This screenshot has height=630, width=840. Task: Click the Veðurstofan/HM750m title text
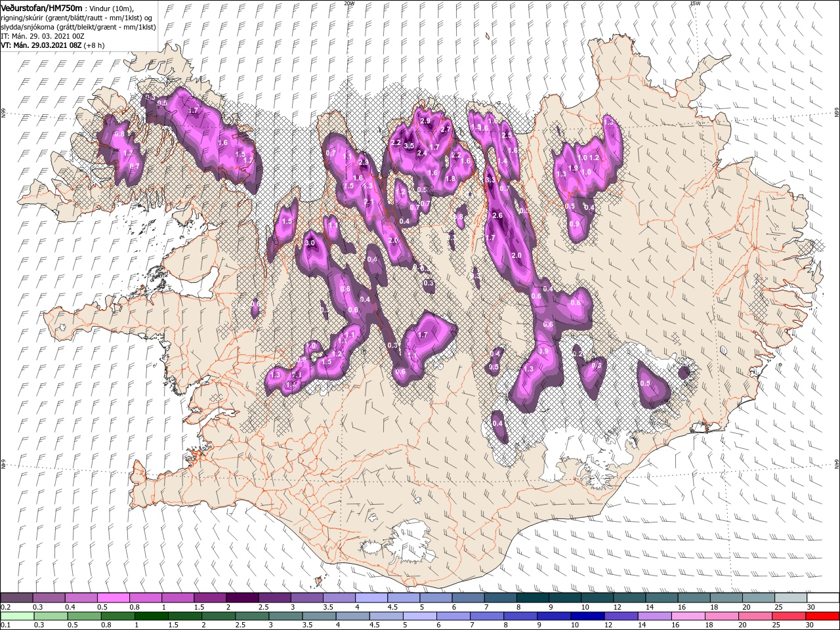(x=41, y=7)
